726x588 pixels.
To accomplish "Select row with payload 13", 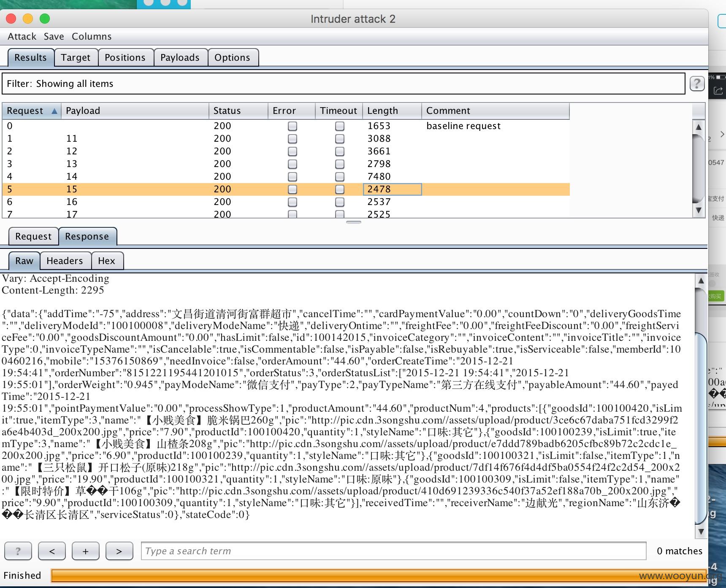I will pos(286,164).
